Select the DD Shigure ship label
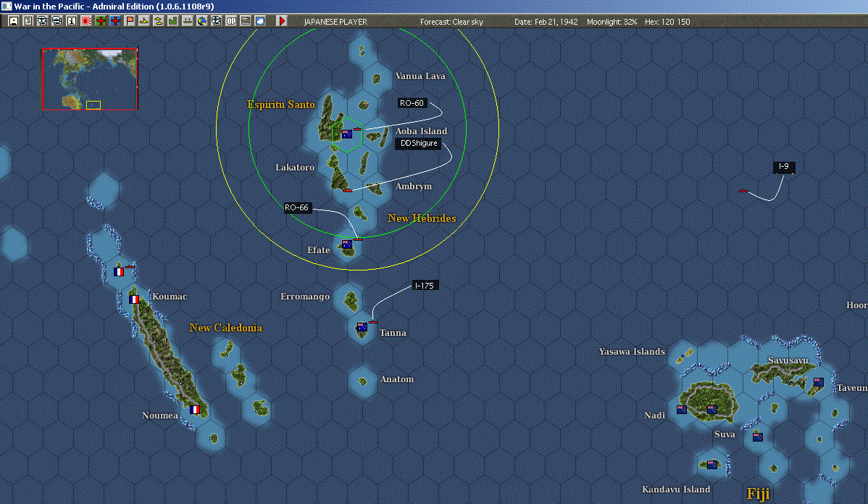This screenshot has width=868, height=504. click(419, 144)
